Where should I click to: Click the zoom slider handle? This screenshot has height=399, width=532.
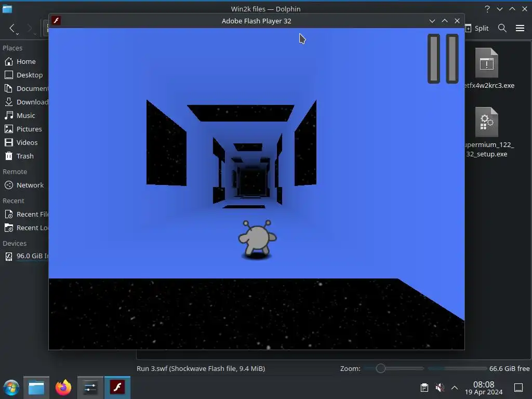coord(381,368)
